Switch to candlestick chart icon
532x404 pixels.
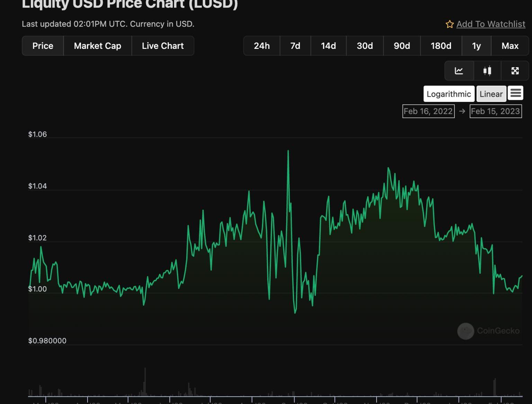point(487,71)
